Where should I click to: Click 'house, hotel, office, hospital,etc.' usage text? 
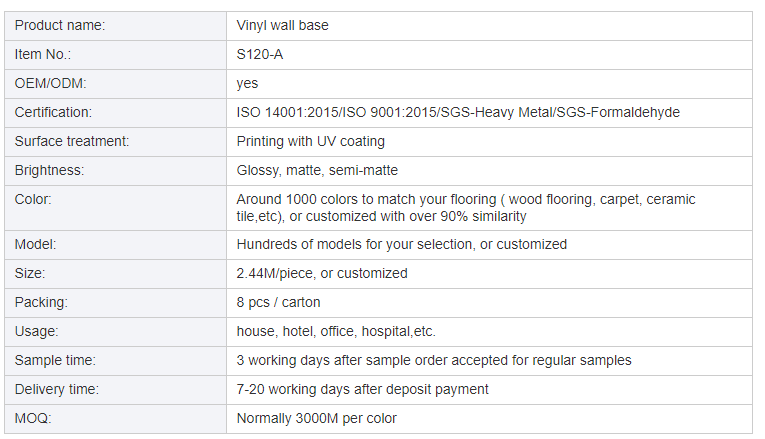336,331
